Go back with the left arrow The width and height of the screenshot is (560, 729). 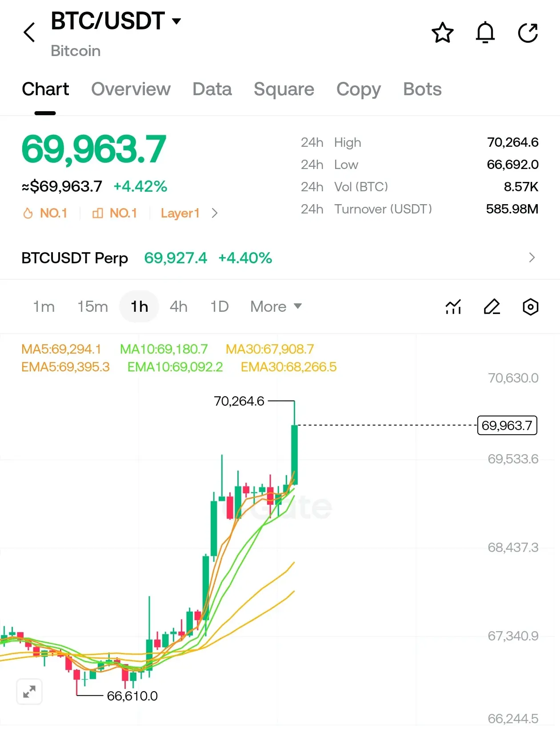(29, 32)
